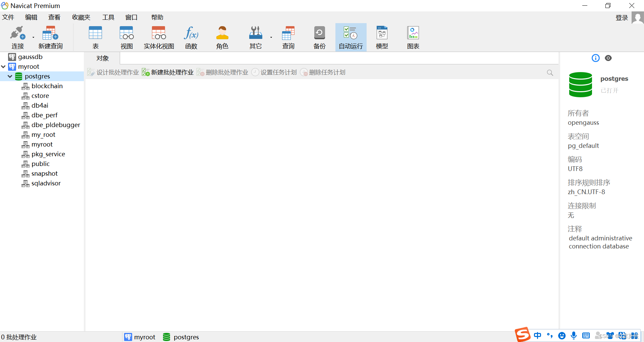Open dropdown arrow next to 连接
This screenshot has width=644, height=342.
(33, 37)
